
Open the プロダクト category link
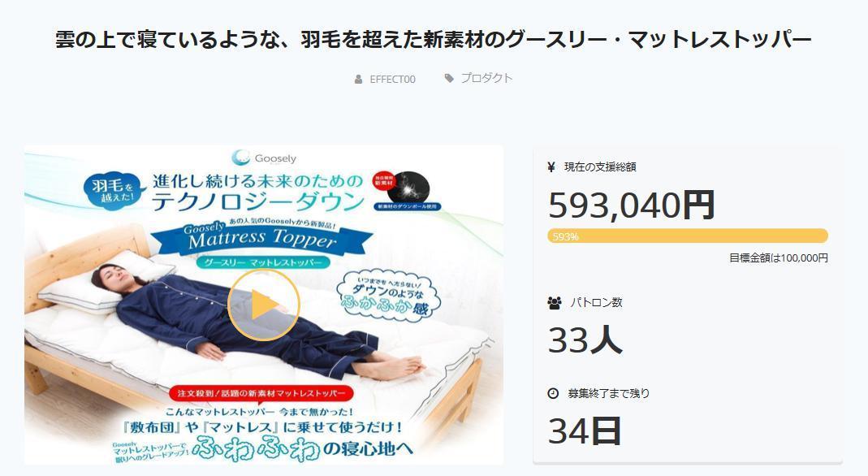tap(486, 78)
